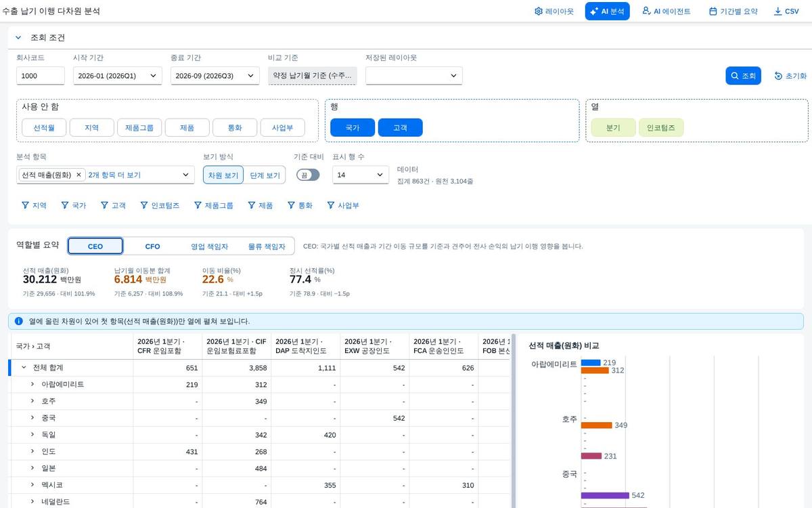Expand the 네덜란드 row
Viewport: 812px width, 508px height.
[32, 502]
